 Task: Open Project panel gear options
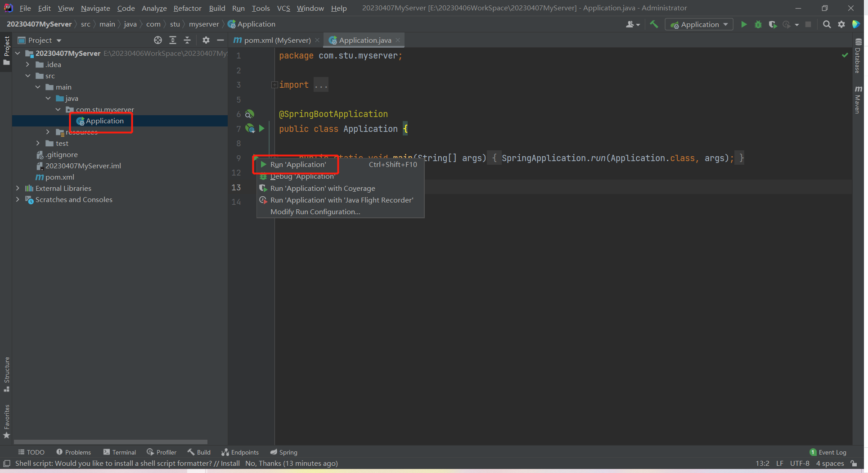click(206, 40)
